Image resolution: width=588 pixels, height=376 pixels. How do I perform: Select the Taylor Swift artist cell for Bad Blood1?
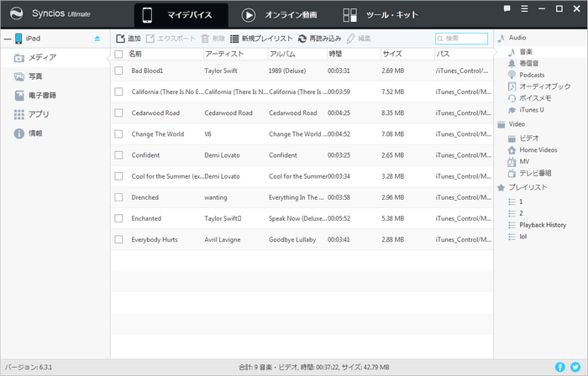pyautogui.click(x=221, y=70)
